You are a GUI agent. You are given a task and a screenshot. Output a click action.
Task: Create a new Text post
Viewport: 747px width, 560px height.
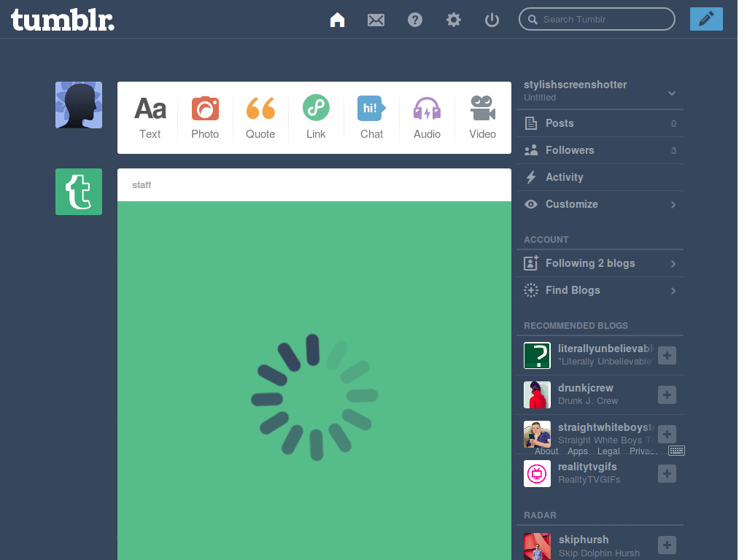coord(150,117)
